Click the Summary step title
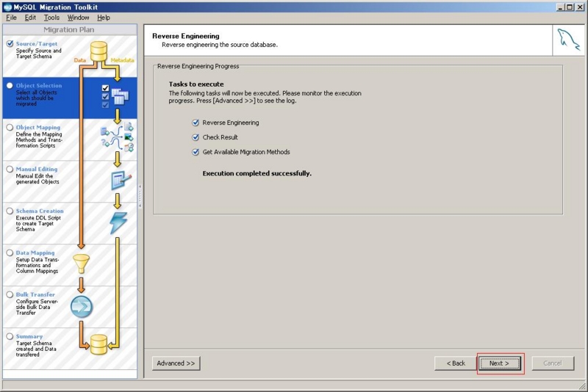The width and height of the screenshot is (588, 392). (29, 337)
